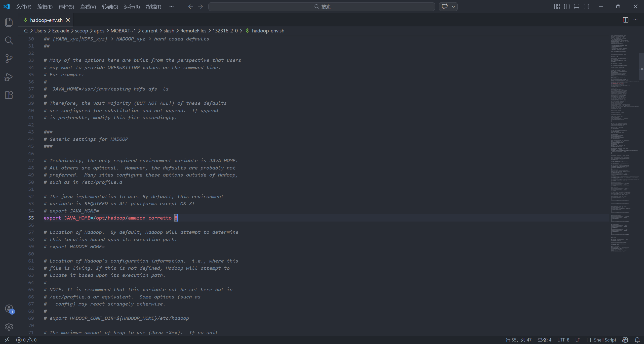This screenshot has width=644, height=344.
Task: Open the 选择(S) menu
Action: [66, 7]
